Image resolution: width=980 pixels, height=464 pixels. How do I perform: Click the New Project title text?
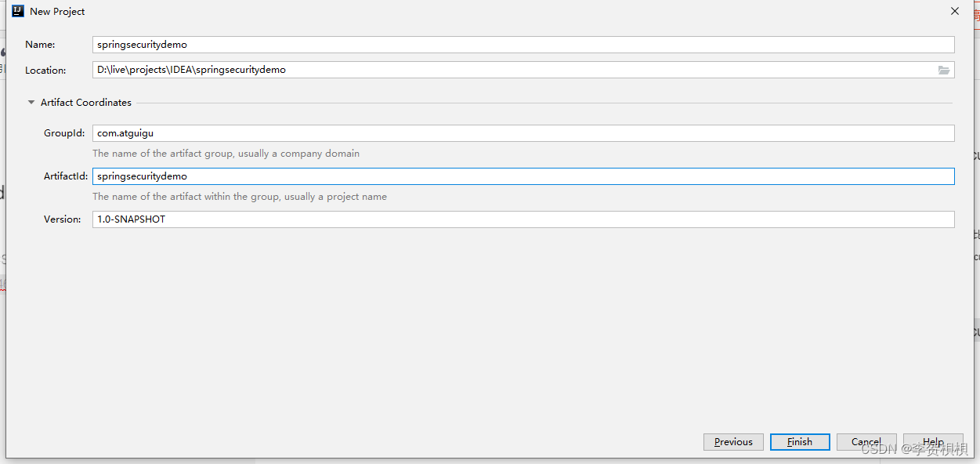point(57,12)
